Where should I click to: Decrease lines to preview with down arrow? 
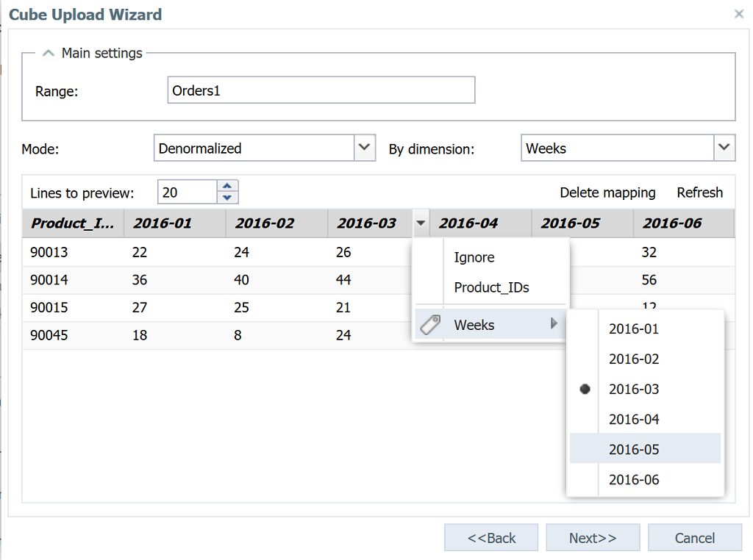227,198
